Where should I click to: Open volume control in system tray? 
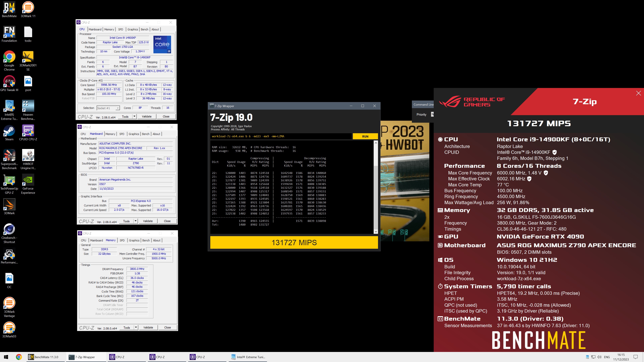point(599,357)
